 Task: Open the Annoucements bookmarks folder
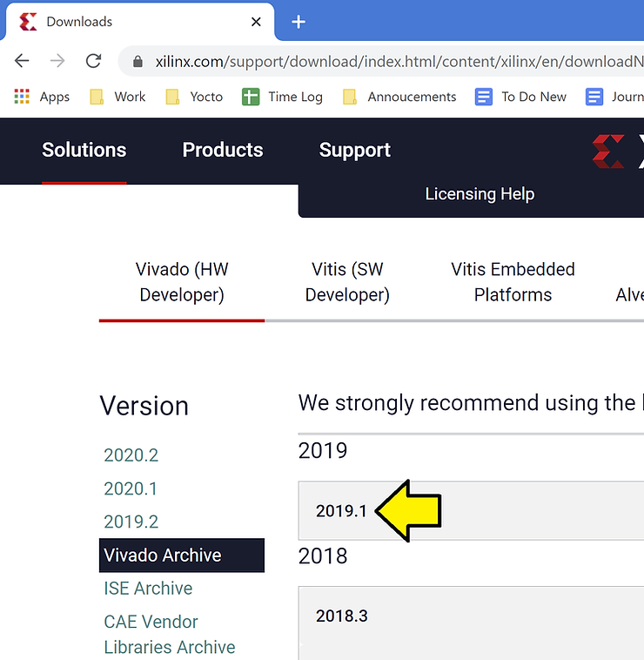tap(399, 97)
